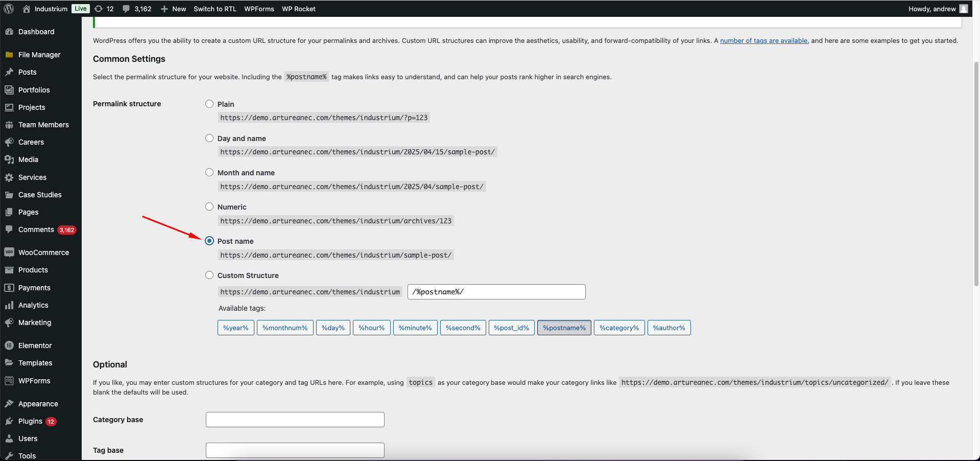Go to WPForms in the sidebar
The height and width of the screenshot is (461, 980).
tap(41, 381)
